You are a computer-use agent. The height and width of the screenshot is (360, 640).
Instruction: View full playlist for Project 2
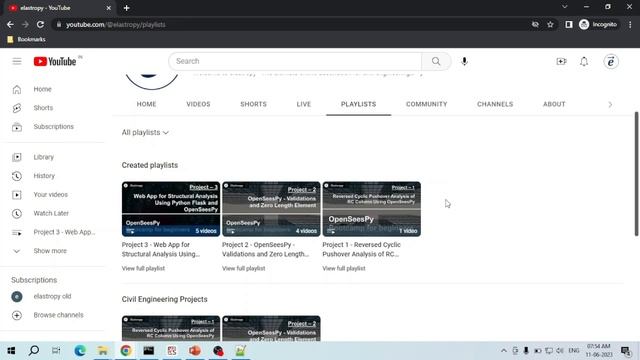point(244,268)
